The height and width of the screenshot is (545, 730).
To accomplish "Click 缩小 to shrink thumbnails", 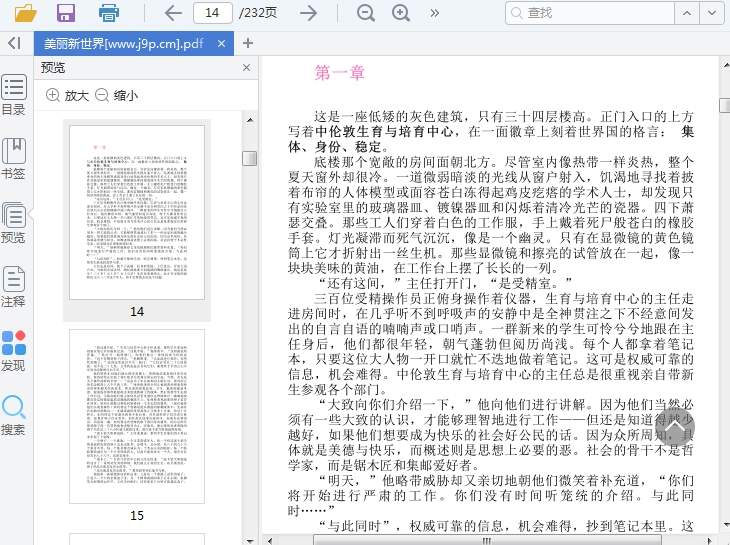I will coord(117,95).
